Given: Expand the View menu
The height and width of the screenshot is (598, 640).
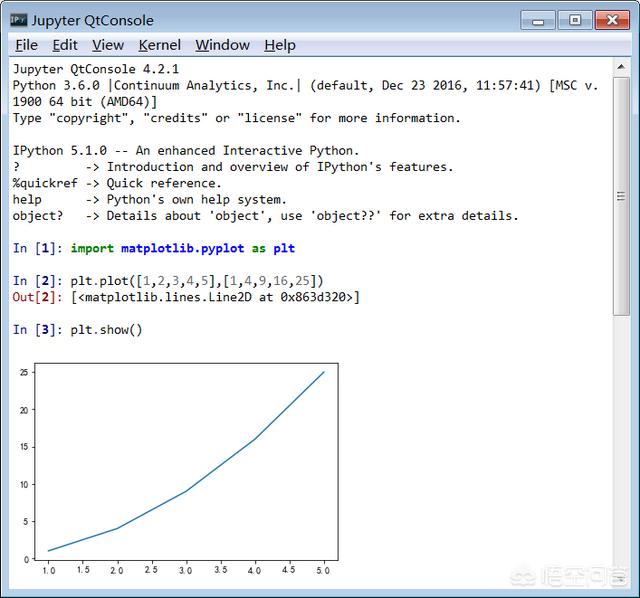Looking at the screenshot, I should (x=108, y=45).
